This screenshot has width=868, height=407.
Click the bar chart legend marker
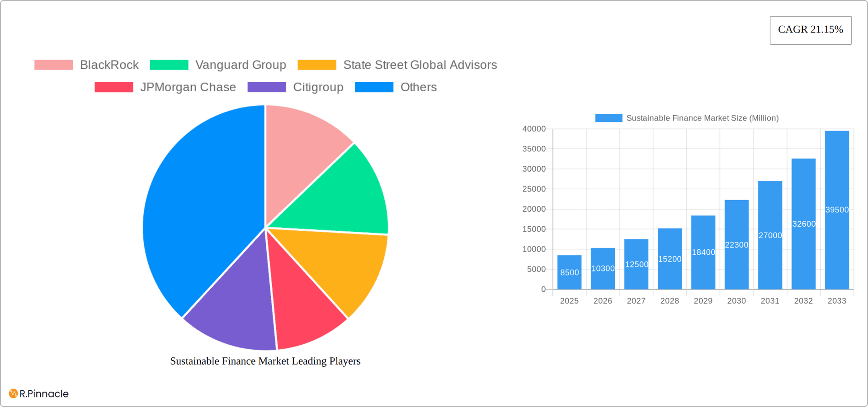(x=608, y=117)
